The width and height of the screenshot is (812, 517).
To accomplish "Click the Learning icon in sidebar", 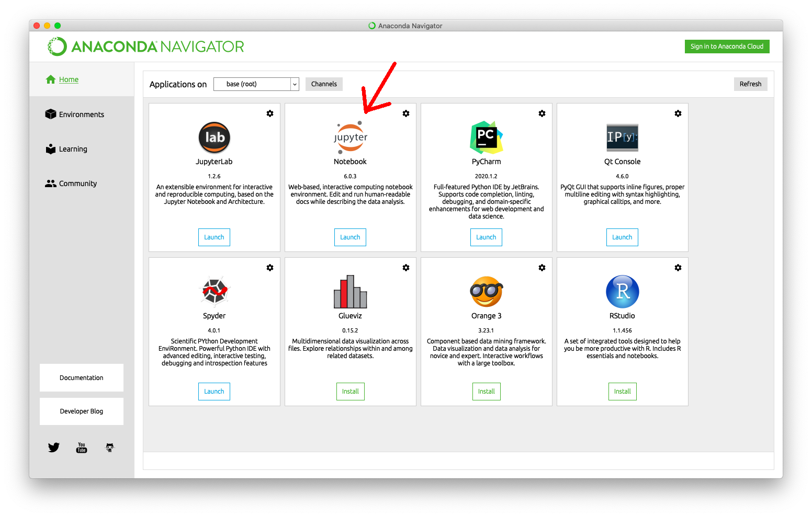I will point(51,149).
